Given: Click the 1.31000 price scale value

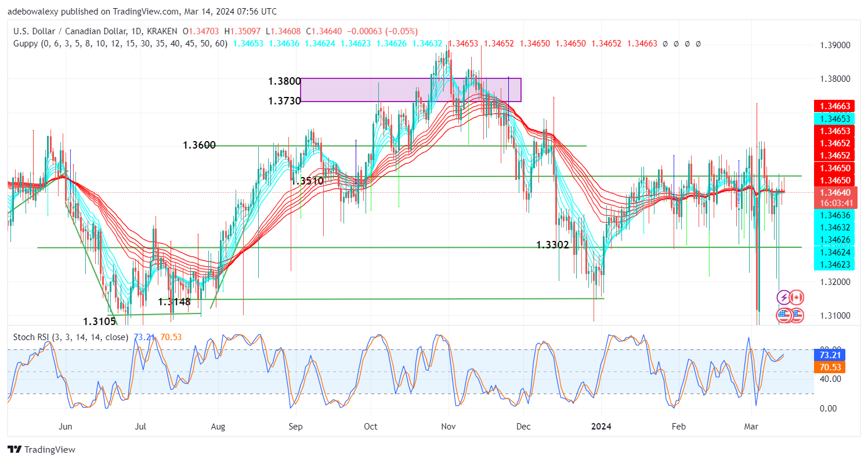Looking at the screenshot, I should 834,315.
